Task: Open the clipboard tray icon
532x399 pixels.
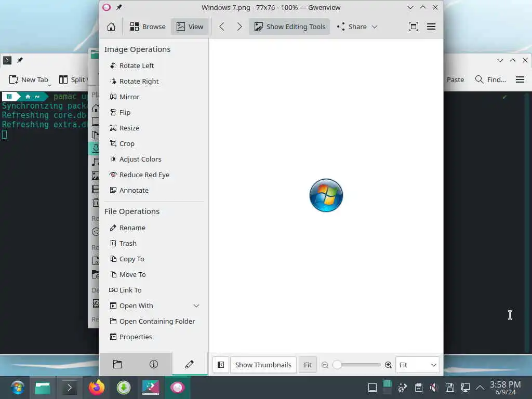Action: pyautogui.click(x=419, y=388)
